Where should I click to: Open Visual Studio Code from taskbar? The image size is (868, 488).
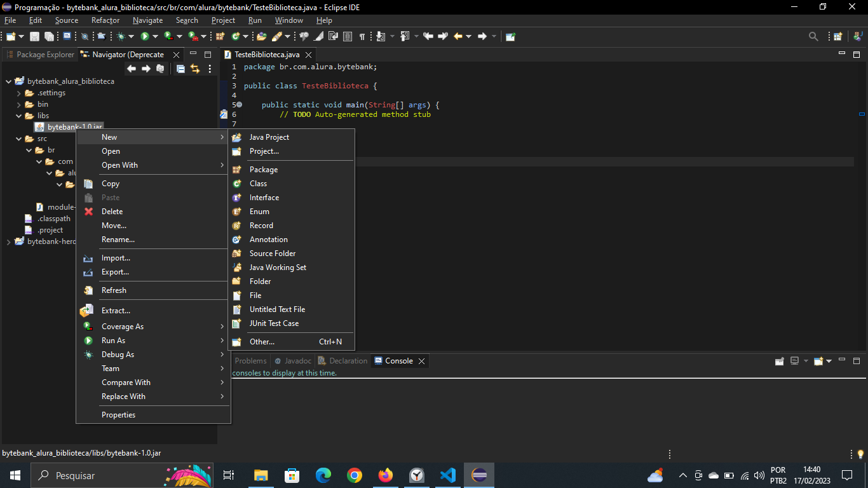[x=448, y=475]
